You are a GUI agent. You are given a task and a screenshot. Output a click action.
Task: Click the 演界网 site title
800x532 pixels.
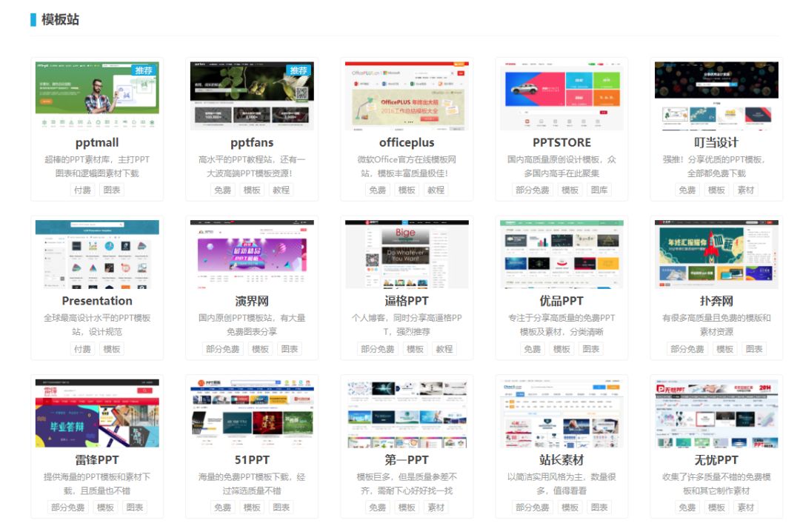pos(251,301)
